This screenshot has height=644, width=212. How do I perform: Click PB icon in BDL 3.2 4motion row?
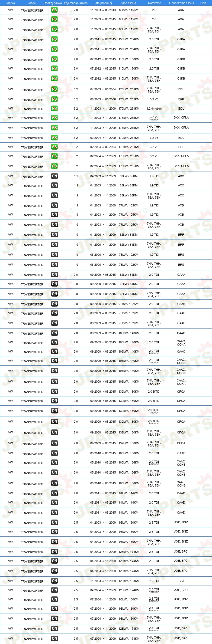(54, 109)
